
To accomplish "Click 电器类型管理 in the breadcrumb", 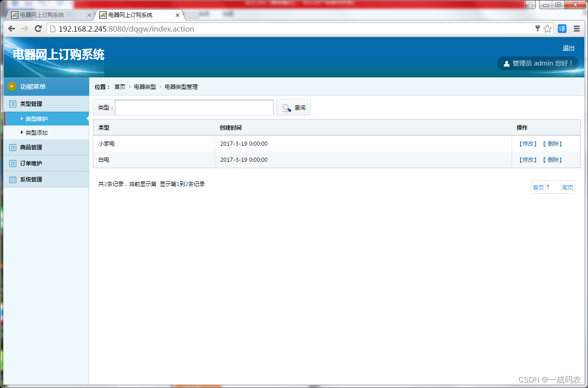I will click(181, 87).
